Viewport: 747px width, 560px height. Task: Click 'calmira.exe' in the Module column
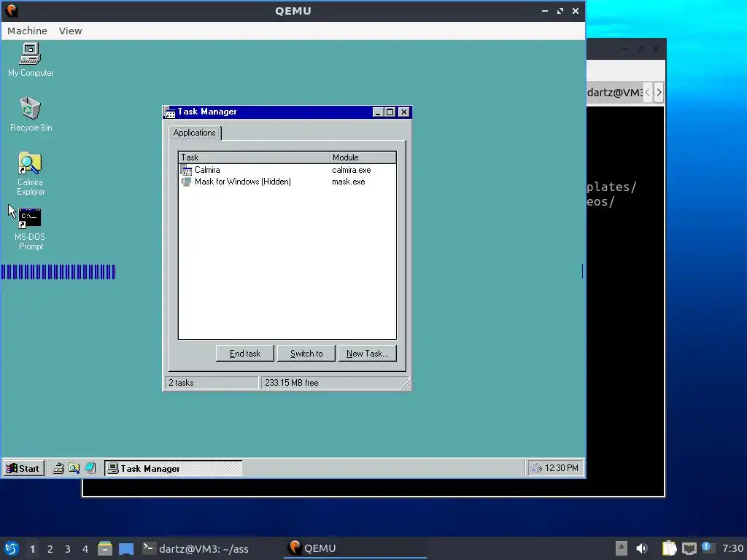coord(351,170)
